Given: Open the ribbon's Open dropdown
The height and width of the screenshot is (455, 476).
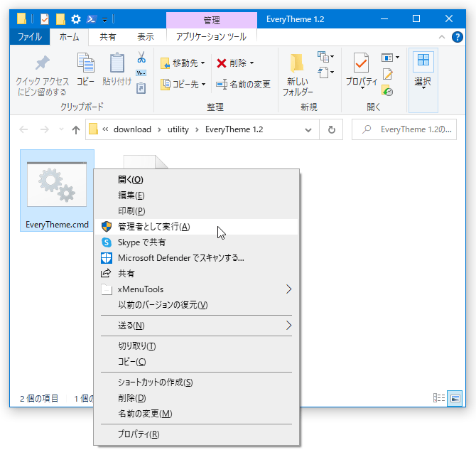Looking at the screenshot, I should tap(390, 58).
